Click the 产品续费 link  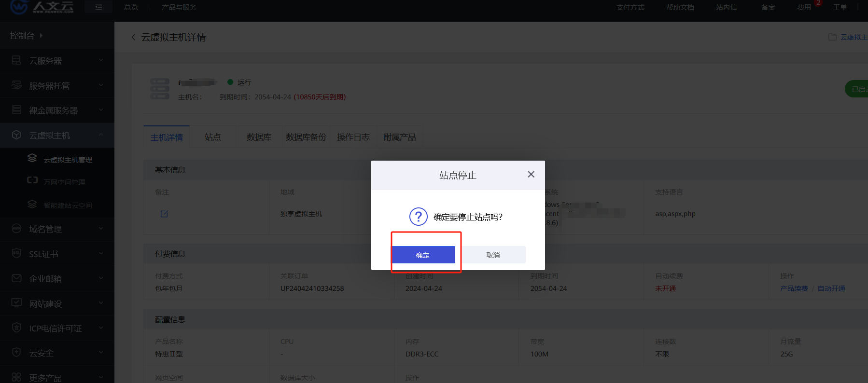(794, 288)
